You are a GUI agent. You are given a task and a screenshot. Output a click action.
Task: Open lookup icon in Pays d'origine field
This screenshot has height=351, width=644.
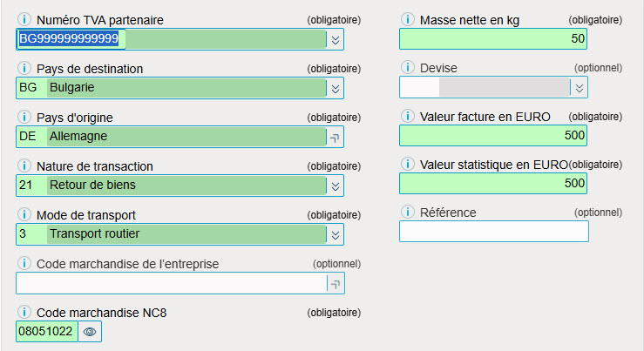coord(336,138)
